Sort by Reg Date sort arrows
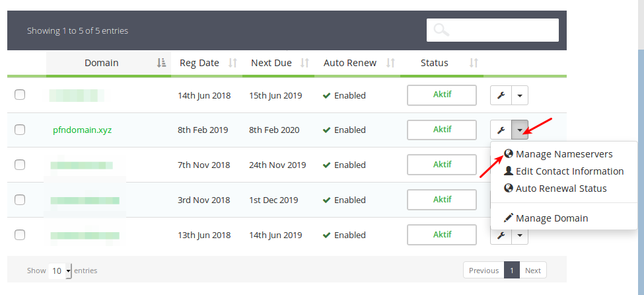The width and height of the screenshot is (644, 295). (x=233, y=63)
